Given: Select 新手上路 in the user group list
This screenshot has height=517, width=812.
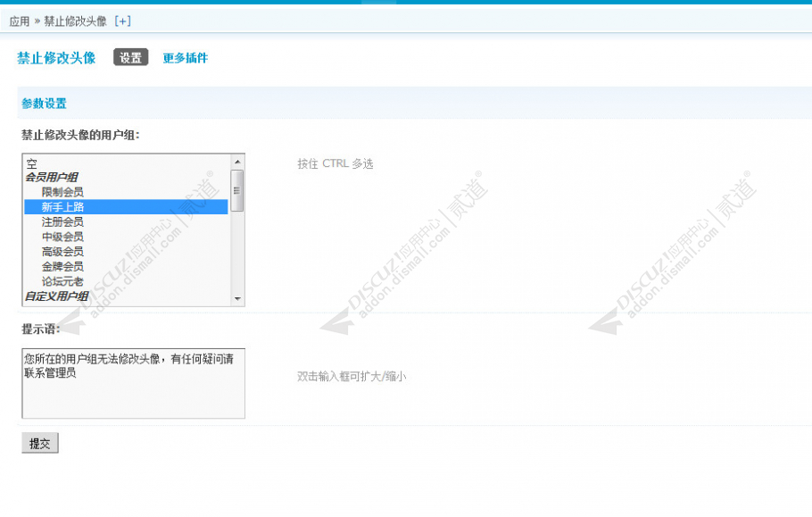Looking at the screenshot, I should click(126, 206).
